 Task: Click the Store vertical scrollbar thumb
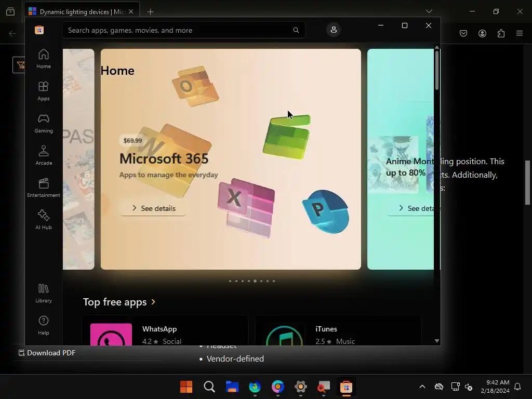tap(437, 70)
